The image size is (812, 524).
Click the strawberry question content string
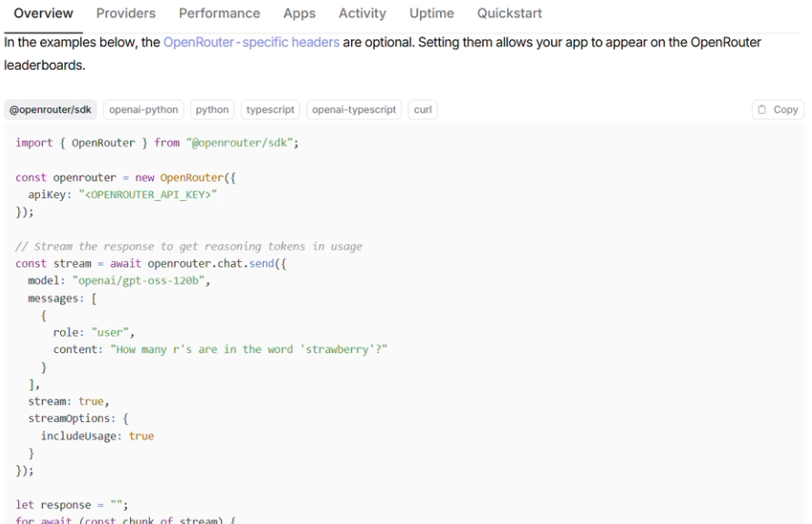tap(248, 350)
